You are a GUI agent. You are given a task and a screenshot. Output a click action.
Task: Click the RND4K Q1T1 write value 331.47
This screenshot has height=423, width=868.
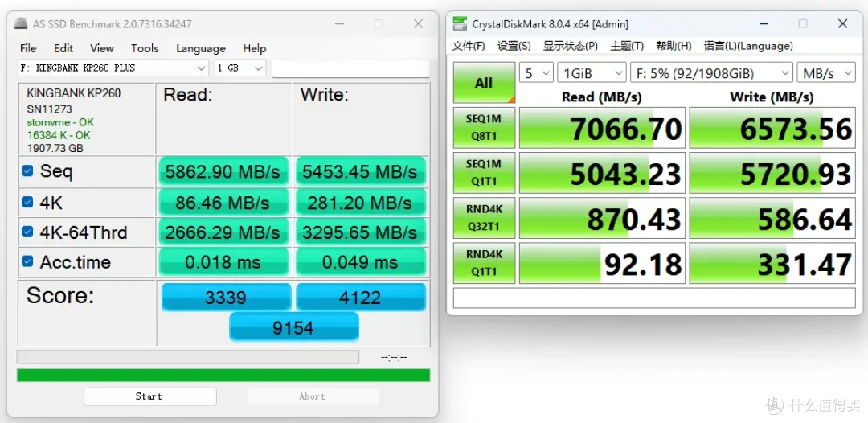(x=772, y=262)
